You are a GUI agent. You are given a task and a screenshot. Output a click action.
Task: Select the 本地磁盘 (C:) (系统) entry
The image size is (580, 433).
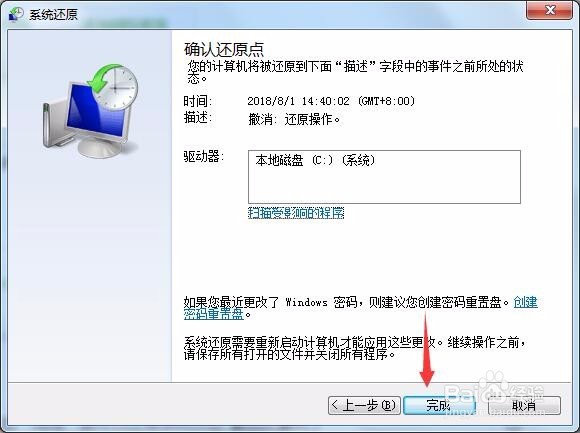click(x=315, y=160)
